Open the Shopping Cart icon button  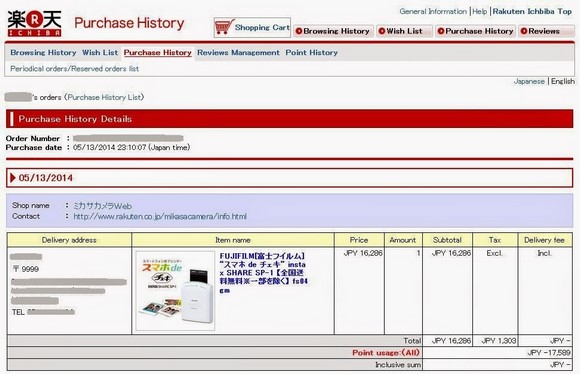tap(252, 27)
